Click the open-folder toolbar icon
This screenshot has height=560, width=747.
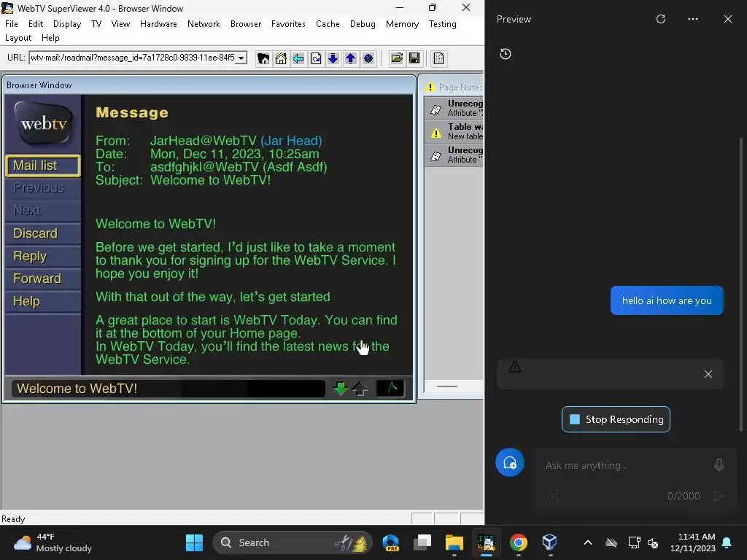397,58
